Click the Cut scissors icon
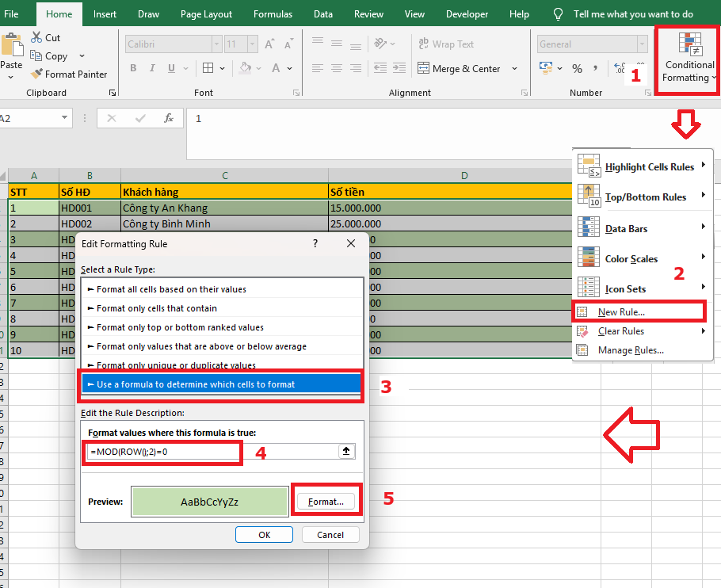The height and width of the screenshot is (588, 721). pos(37,37)
